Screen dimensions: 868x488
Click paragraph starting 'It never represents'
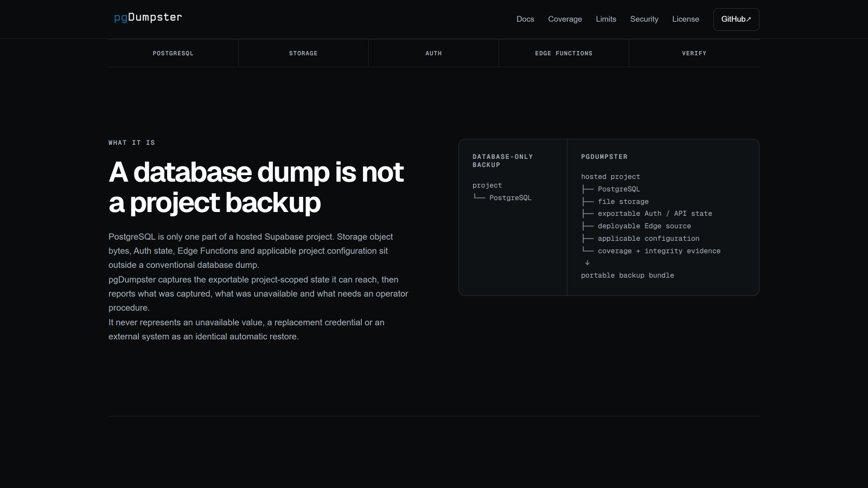[x=246, y=330]
